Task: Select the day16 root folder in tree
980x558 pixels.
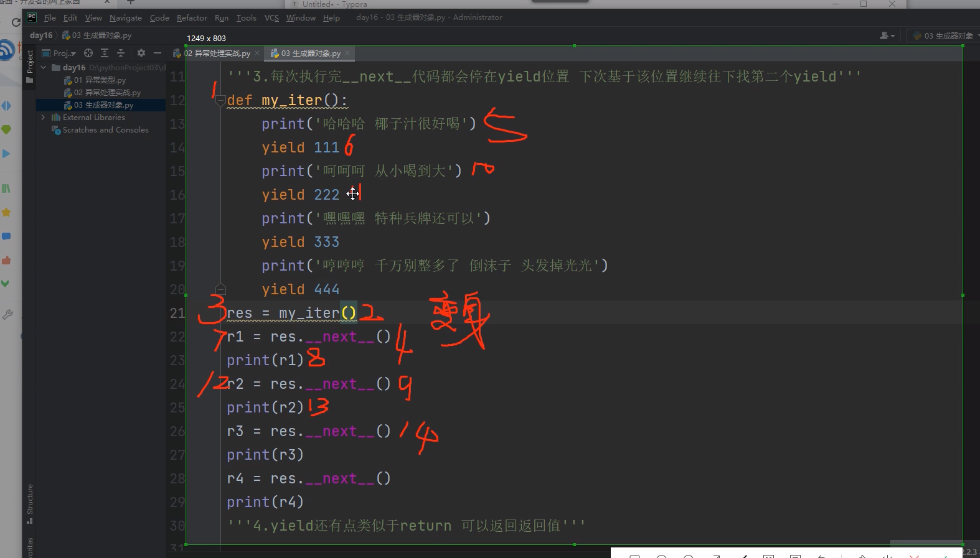Action: pyautogui.click(x=74, y=67)
